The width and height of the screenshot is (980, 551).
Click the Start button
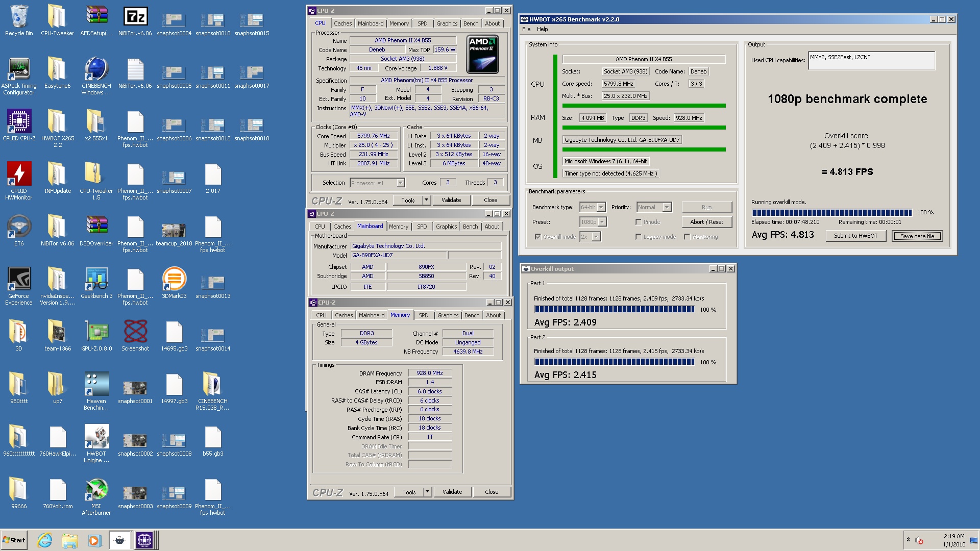point(14,540)
